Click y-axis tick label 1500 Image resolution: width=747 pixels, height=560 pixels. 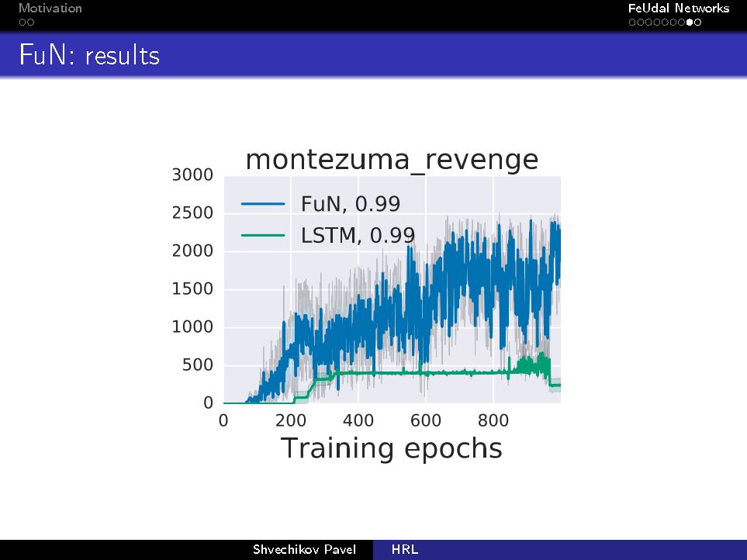tap(192, 289)
